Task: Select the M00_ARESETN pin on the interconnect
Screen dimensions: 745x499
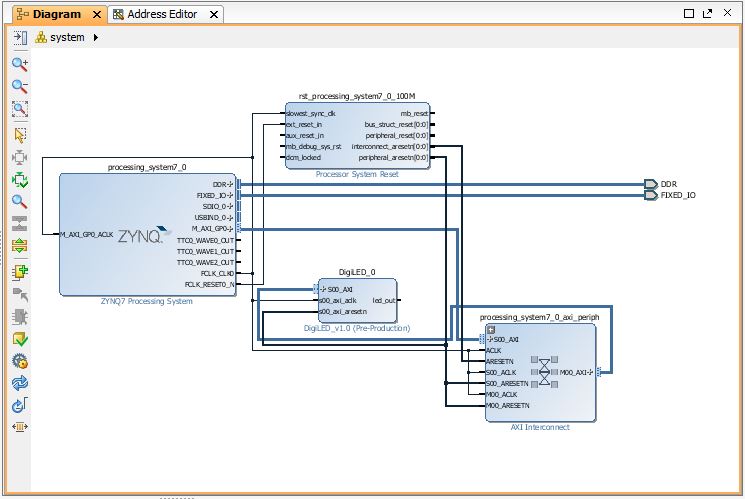Action: [507, 405]
